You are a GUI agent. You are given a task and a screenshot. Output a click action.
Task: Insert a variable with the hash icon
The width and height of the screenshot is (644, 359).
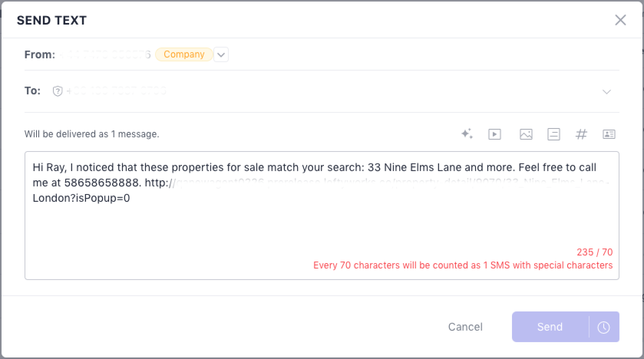(581, 134)
